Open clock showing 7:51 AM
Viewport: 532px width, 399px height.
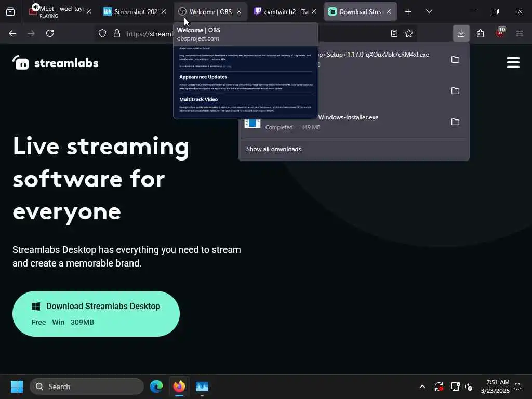495,387
